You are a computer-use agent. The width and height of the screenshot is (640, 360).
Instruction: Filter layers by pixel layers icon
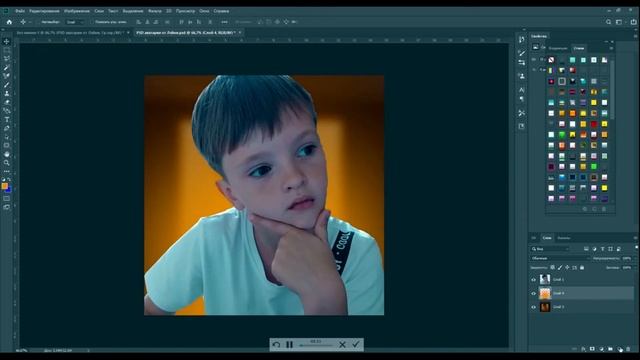(586, 249)
